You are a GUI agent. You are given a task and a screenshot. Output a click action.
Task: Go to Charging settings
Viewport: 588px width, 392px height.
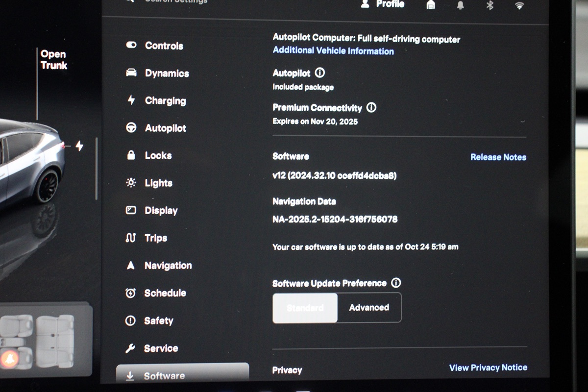click(x=165, y=100)
